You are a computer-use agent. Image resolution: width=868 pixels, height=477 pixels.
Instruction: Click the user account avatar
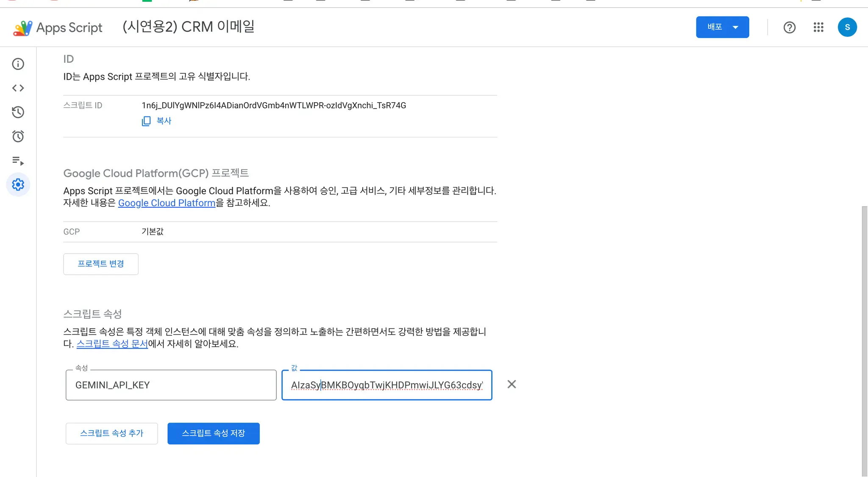pos(847,27)
